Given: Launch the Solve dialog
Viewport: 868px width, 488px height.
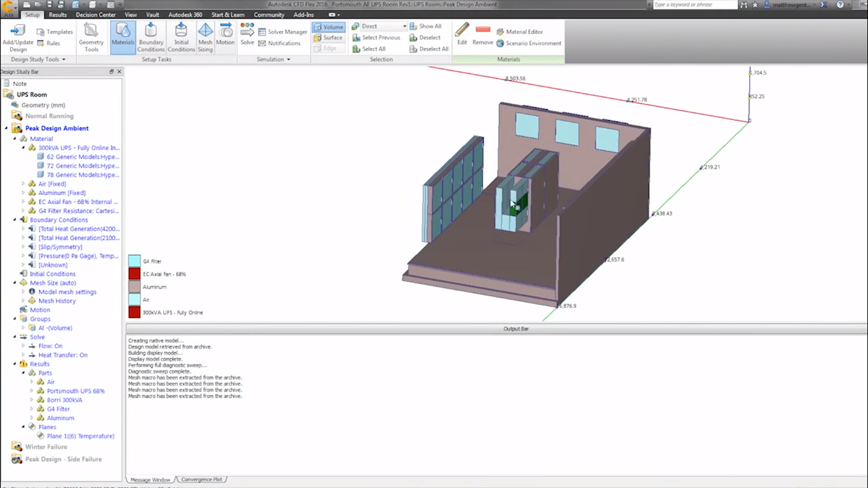Looking at the screenshot, I should click(x=247, y=35).
